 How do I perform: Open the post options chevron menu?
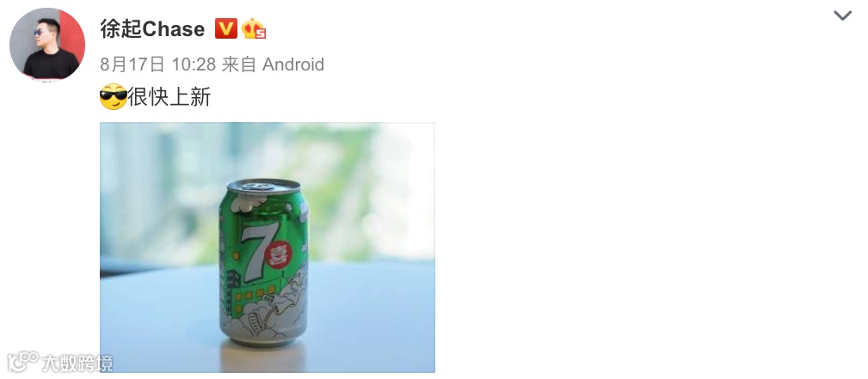click(x=842, y=15)
